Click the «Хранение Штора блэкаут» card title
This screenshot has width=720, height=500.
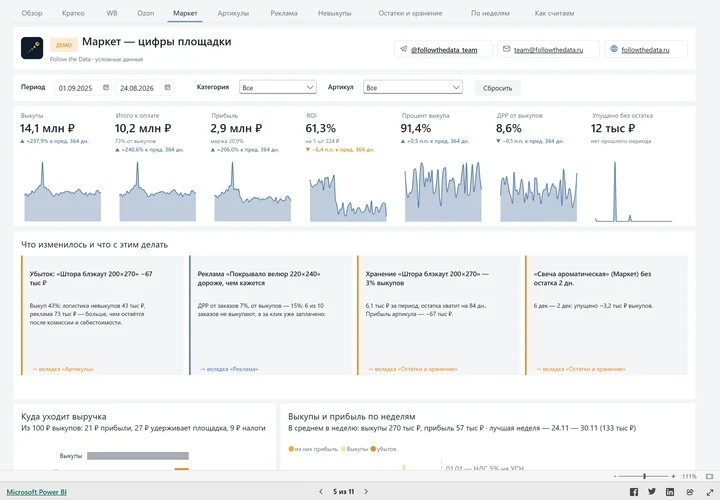point(427,278)
